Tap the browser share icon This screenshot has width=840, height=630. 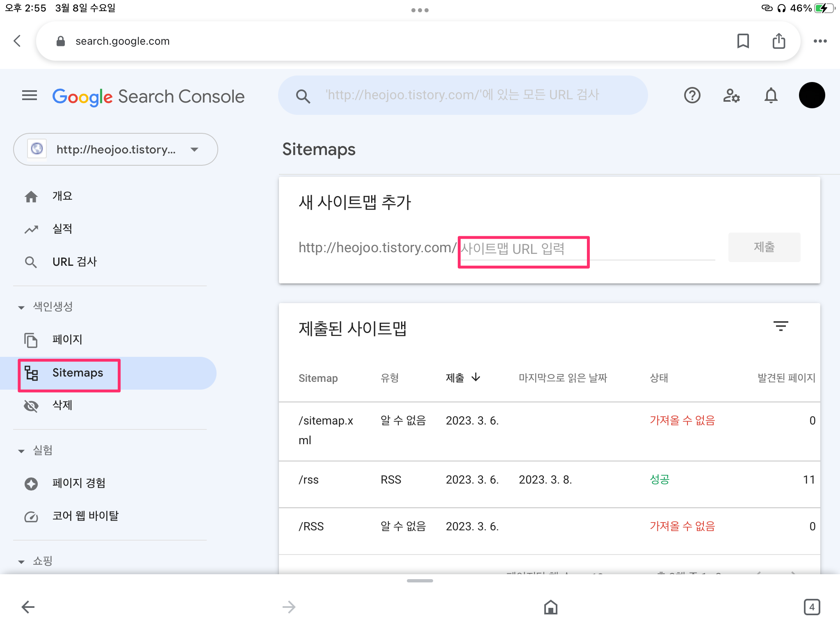tap(778, 41)
